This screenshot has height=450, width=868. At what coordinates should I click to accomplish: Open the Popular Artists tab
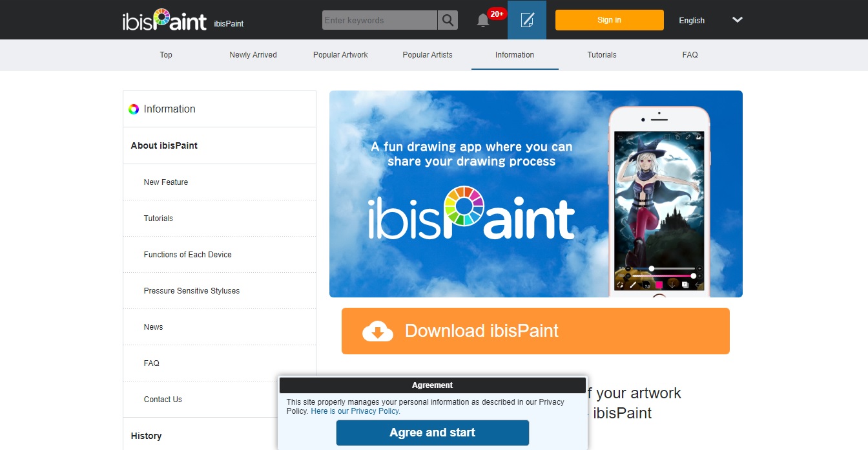pos(428,55)
